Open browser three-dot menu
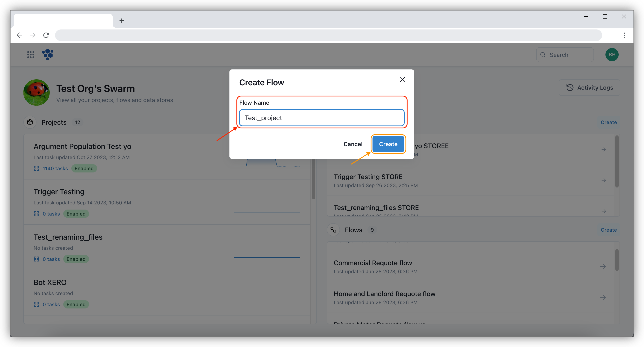 tap(624, 35)
